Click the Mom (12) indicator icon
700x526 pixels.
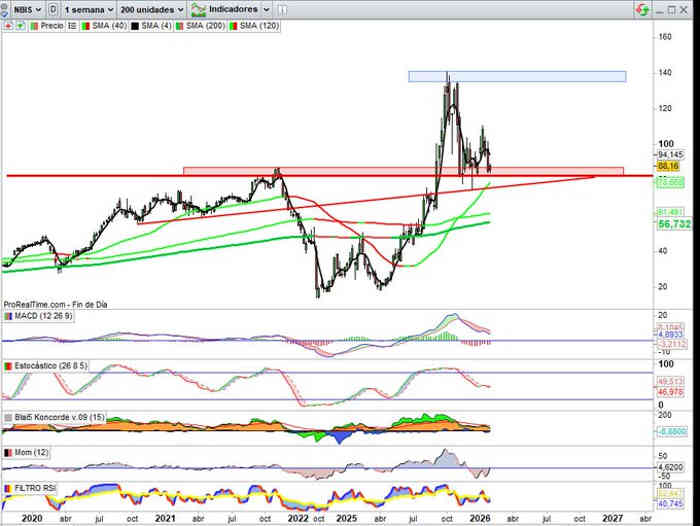pos(8,453)
